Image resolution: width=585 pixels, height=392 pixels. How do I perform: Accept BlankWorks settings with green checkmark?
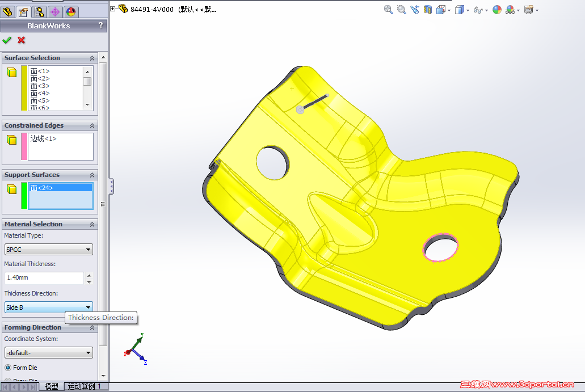(7, 40)
